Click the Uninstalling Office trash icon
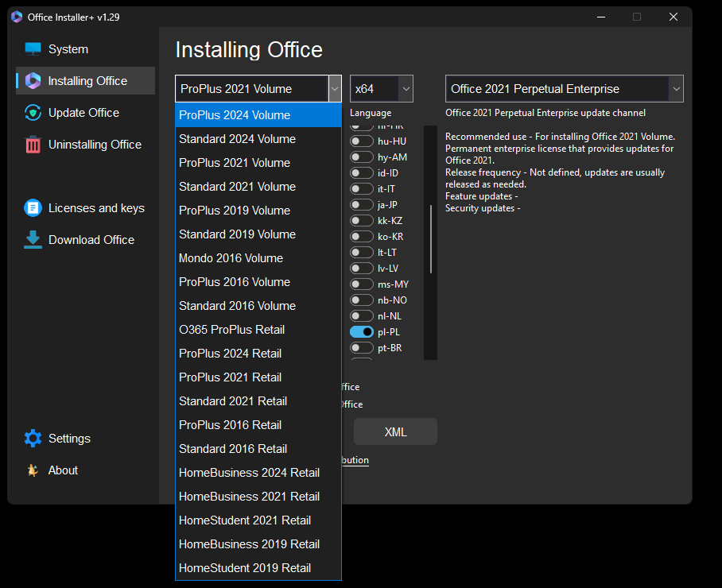 33,145
